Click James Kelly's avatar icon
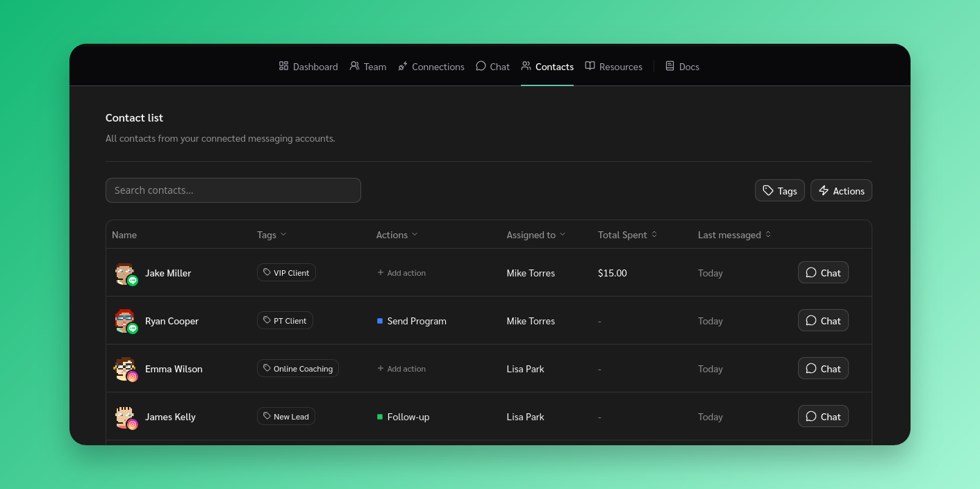Image resolution: width=980 pixels, height=489 pixels. [125, 417]
